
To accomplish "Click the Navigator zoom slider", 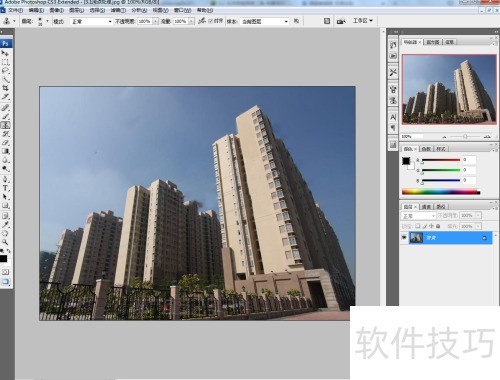I will click(x=466, y=137).
